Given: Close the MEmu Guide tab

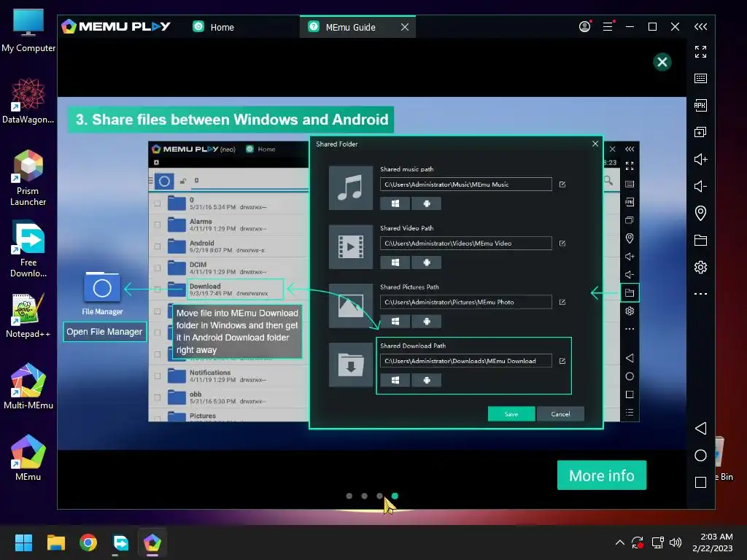Looking at the screenshot, I should click(x=405, y=27).
